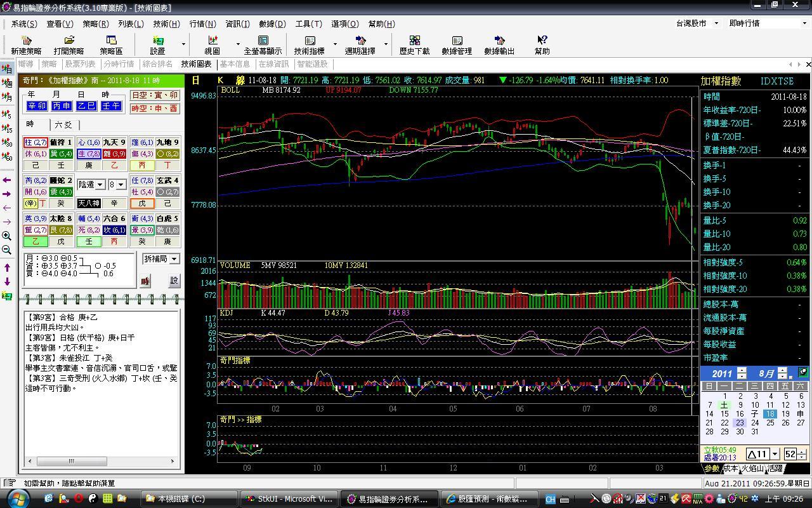This screenshot has height=508, width=812.
Task: Zoom out the chart with magnifier minus
Action: pos(7,250)
